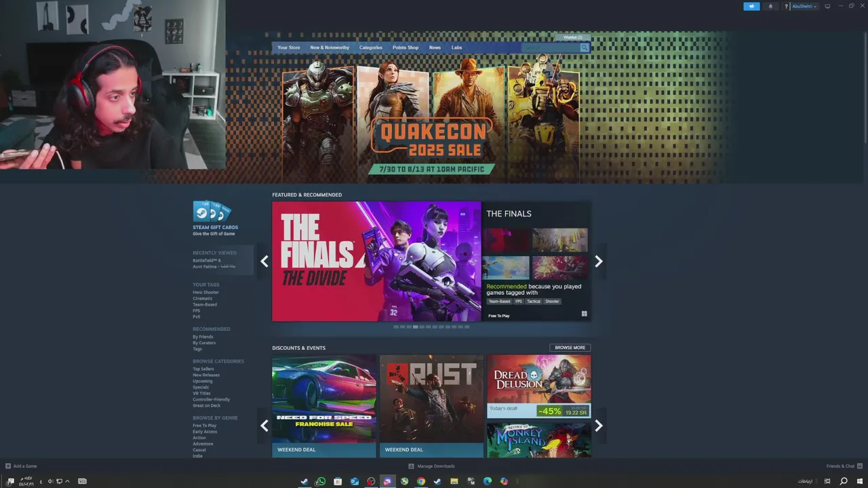Browse the Great on Deck category
The image size is (868, 488).
206,405
